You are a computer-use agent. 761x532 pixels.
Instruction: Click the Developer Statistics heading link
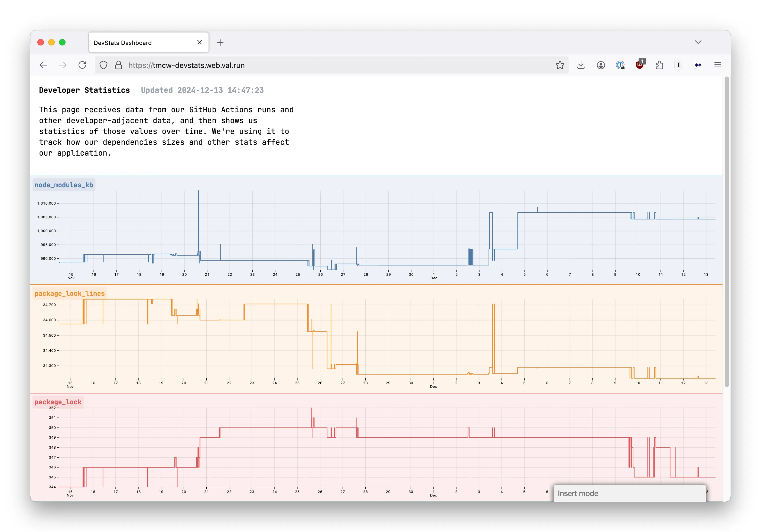(84, 90)
